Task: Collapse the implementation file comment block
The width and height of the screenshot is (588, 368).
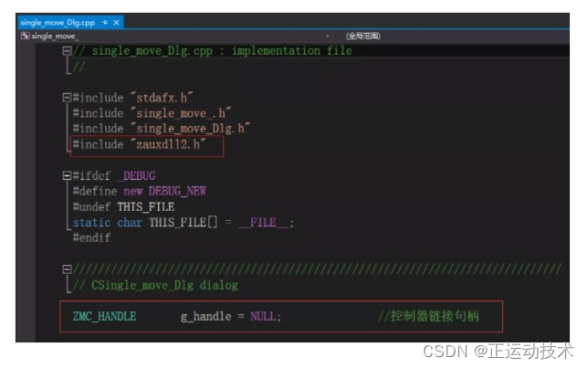Action: (67, 50)
